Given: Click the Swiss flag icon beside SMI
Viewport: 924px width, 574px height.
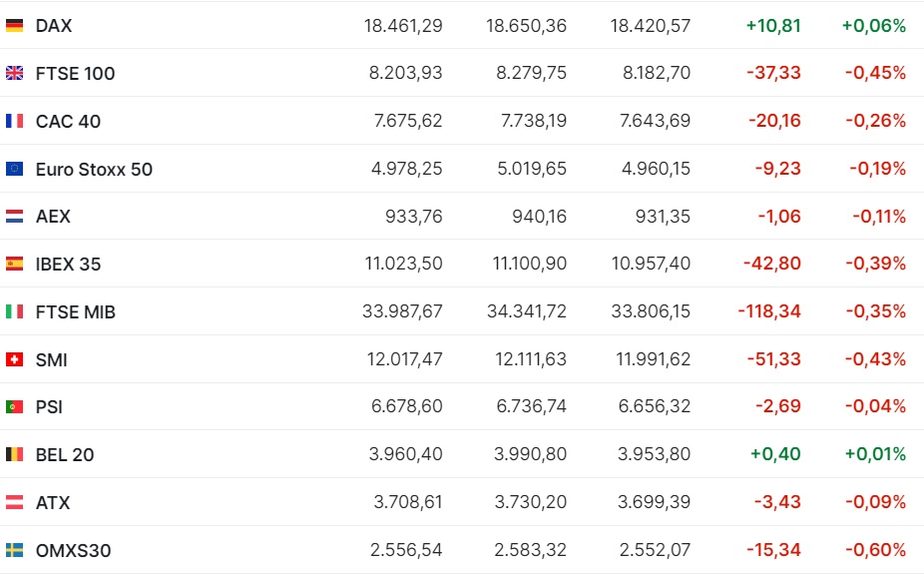Looking at the screenshot, I should click(x=14, y=359).
